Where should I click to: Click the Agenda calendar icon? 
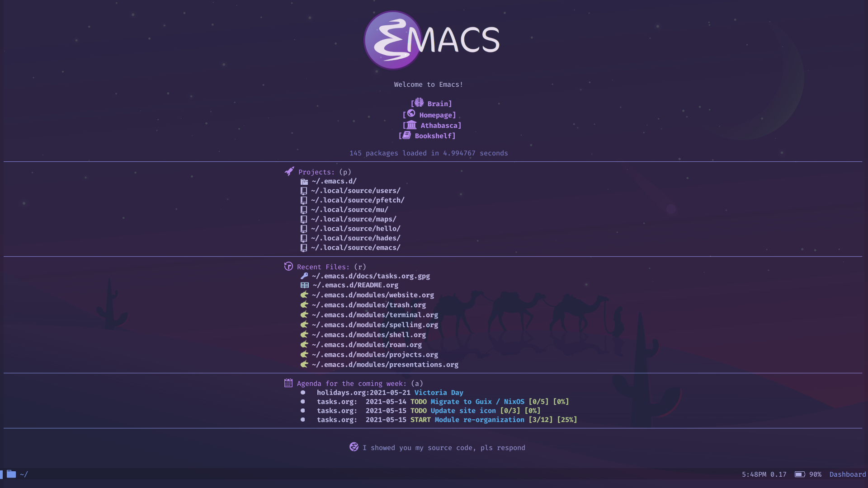pyautogui.click(x=288, y=383)
